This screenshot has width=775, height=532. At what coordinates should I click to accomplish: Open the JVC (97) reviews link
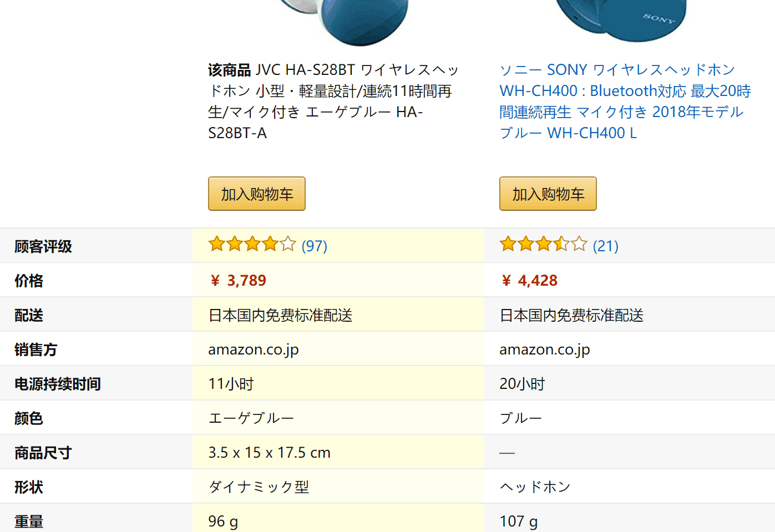(x=315, y=246)
